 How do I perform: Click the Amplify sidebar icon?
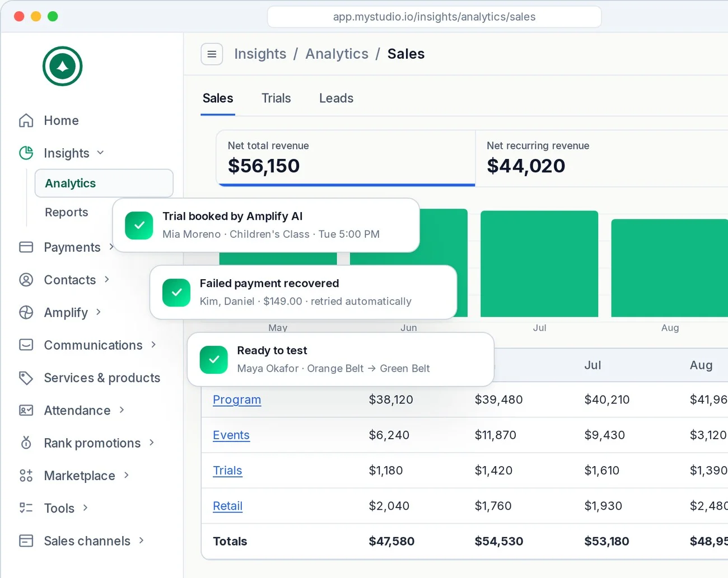click(x=26, y=312)
